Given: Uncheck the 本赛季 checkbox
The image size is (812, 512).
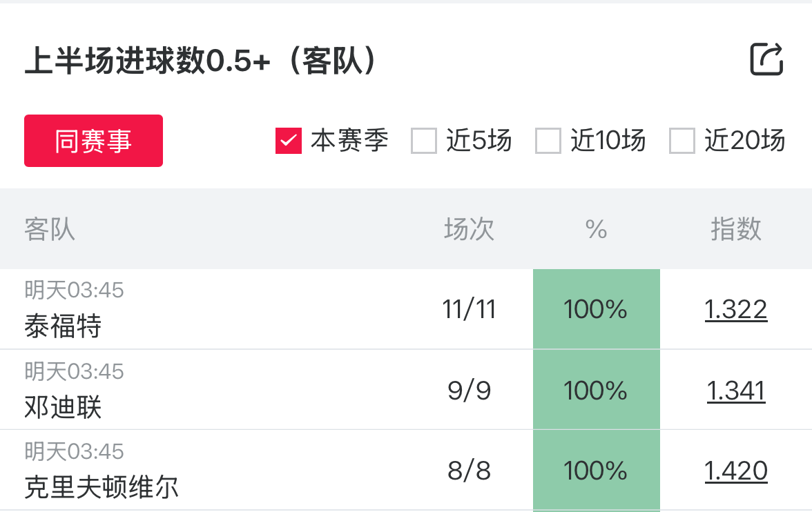Looking at the screenshot, I should click(x=288, y=141).
